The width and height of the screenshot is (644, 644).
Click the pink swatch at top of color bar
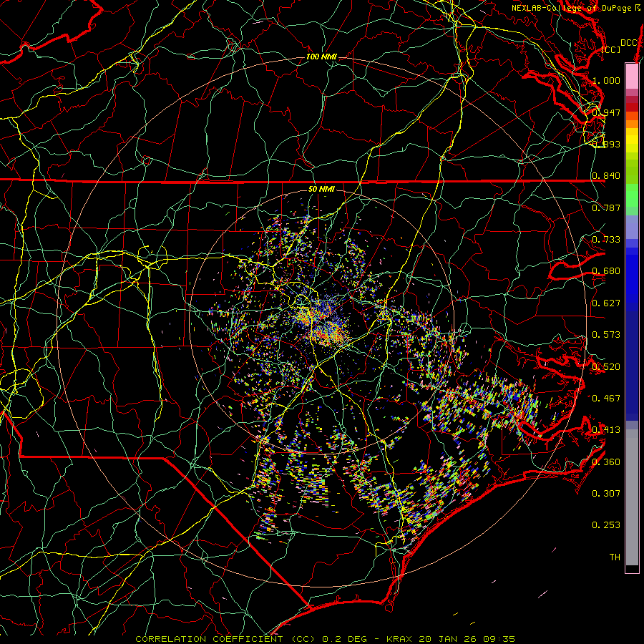point(632,76)
